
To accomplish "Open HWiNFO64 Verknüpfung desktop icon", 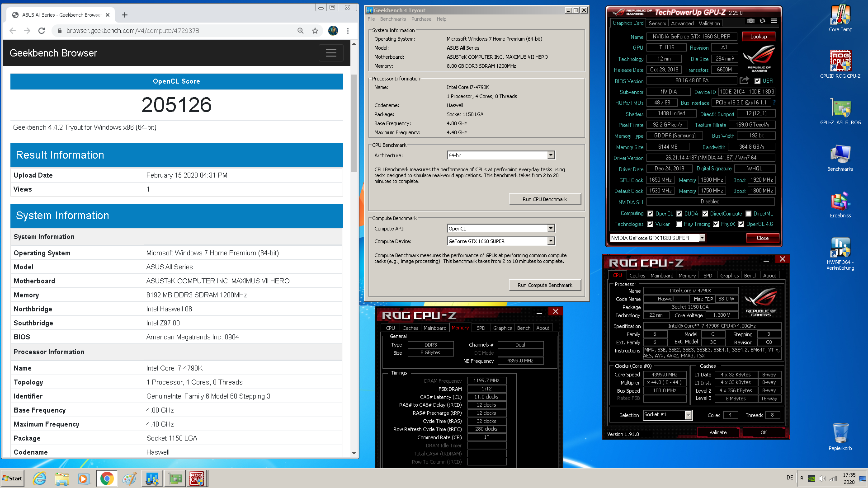I will pyautogui.click(x=840, y=254).
